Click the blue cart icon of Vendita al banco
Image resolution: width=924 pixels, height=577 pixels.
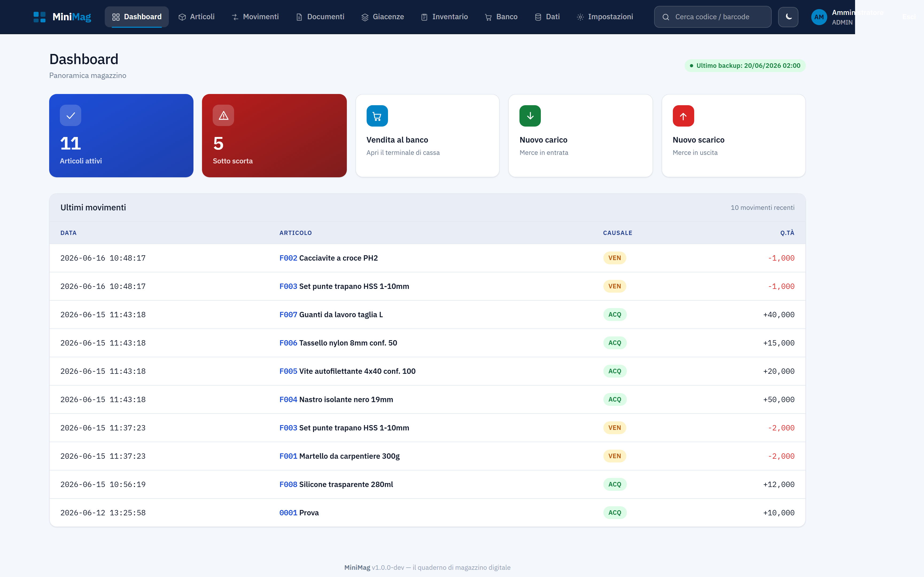[x=377, y=116]
